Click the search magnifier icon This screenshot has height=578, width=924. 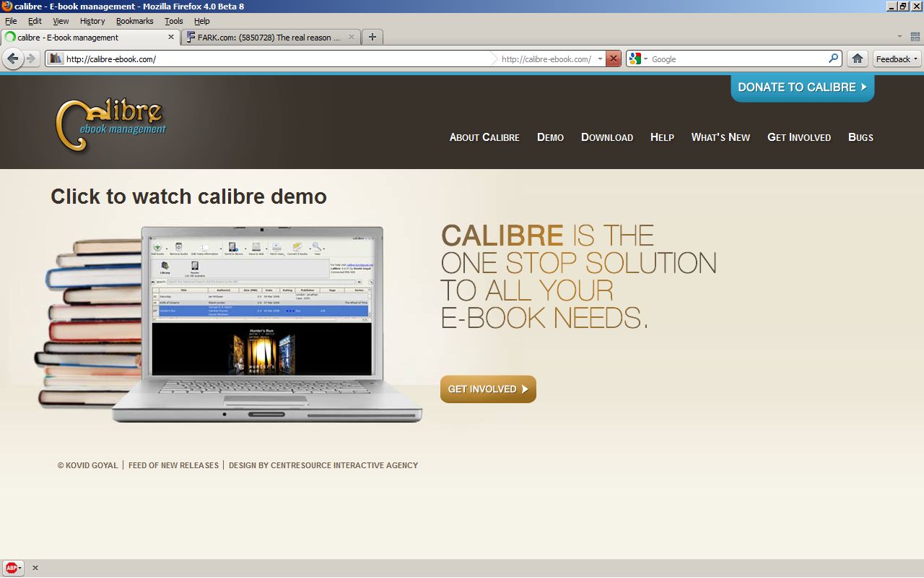pos(834,59)
